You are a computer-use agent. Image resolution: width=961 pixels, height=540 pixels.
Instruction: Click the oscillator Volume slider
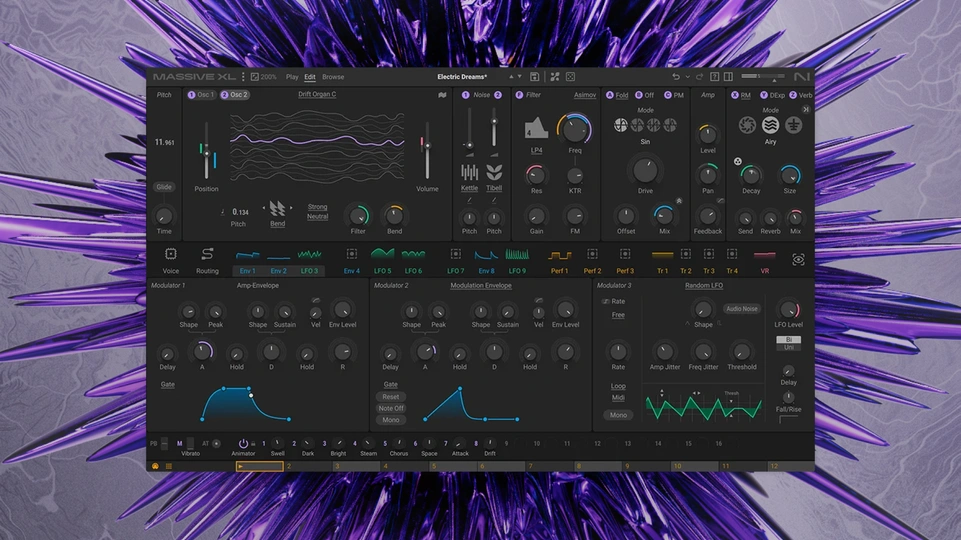point(427,151)
